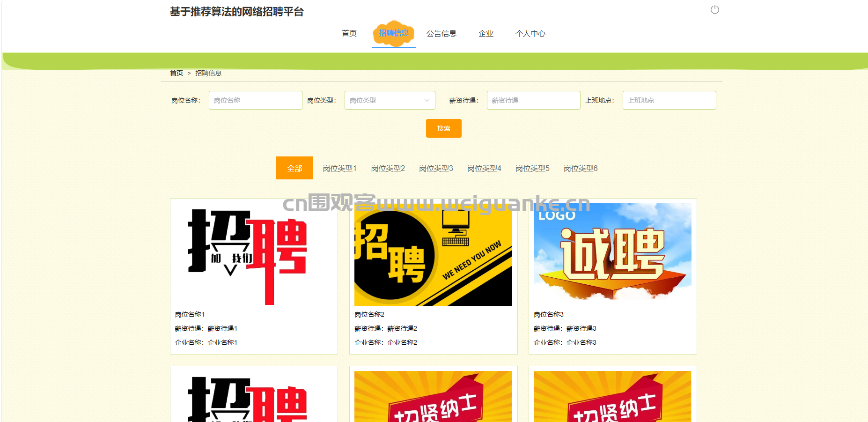868x422 pixels.
Task: Click the 首页 breadcrumb link
Action: [177, 73]
